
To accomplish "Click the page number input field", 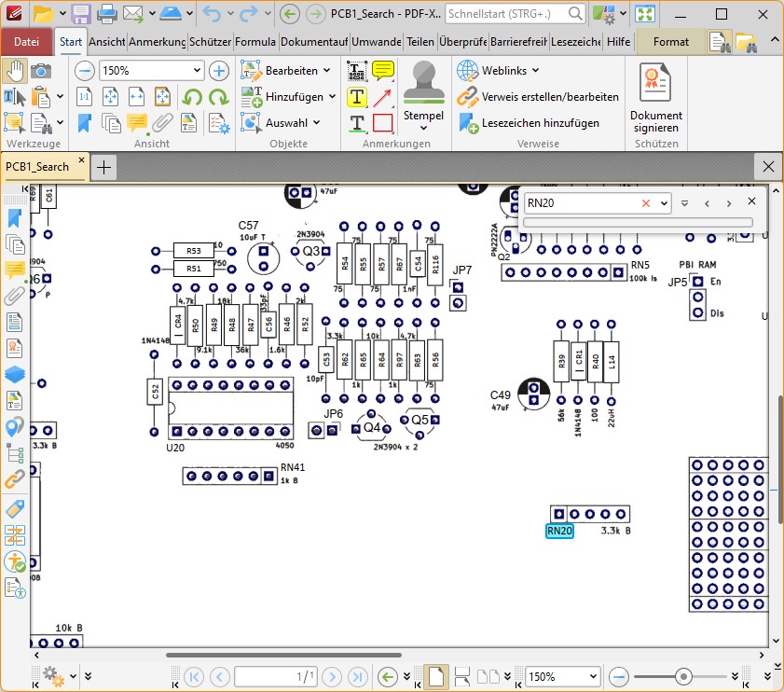I will click(x=276, y=676).
